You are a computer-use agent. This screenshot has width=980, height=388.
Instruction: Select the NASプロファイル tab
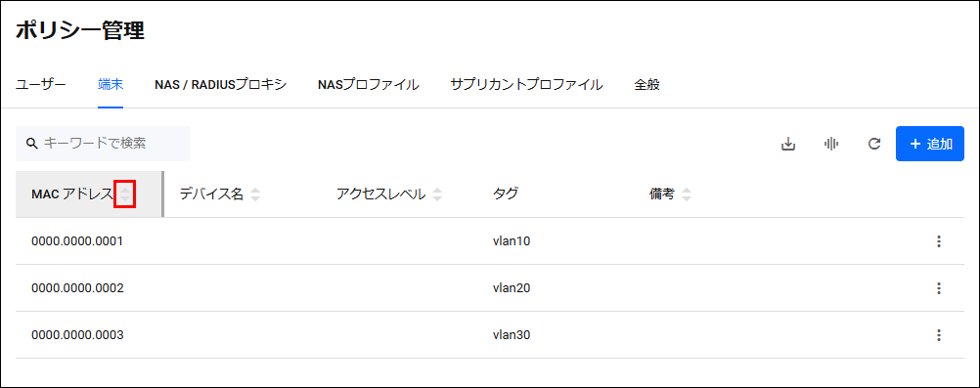click(368, 85)
